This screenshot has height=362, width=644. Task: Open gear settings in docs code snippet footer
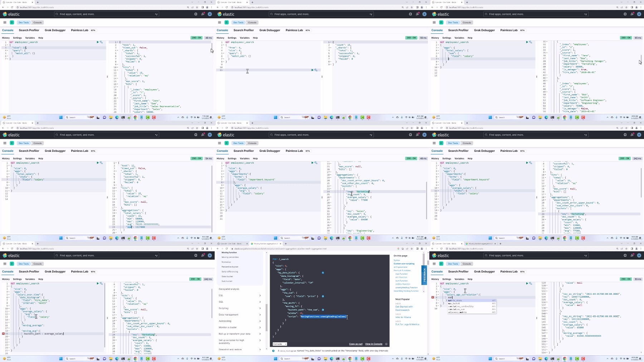coord(386,344)
